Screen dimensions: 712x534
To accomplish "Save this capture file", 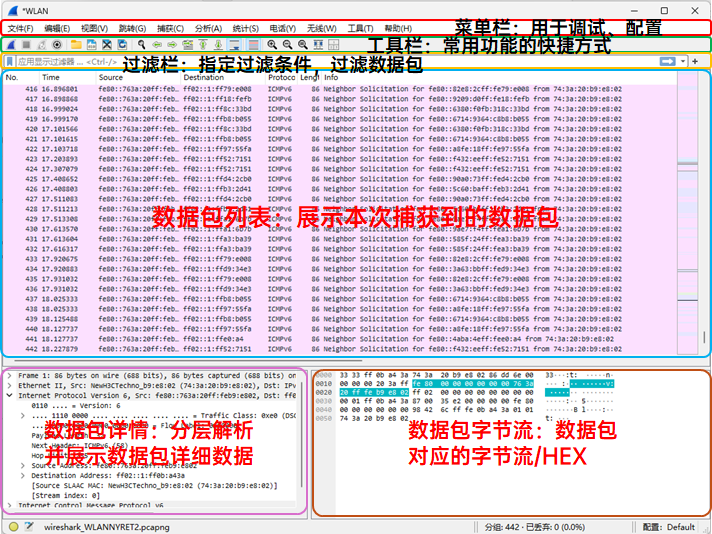I will point(92,44).
